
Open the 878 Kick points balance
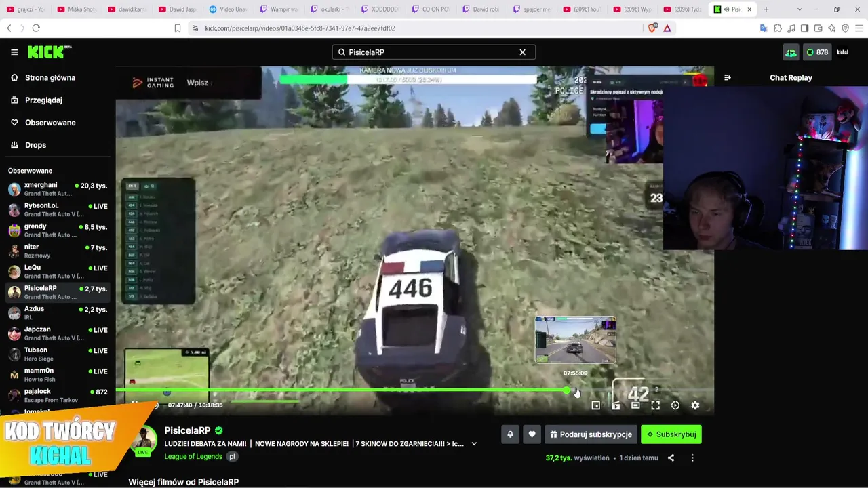pyautogui.click(x=816, y=52)
